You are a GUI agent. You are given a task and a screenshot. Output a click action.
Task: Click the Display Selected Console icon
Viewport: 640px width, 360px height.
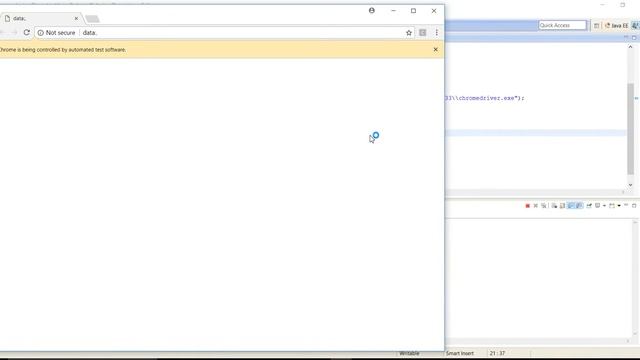point(598,206)
